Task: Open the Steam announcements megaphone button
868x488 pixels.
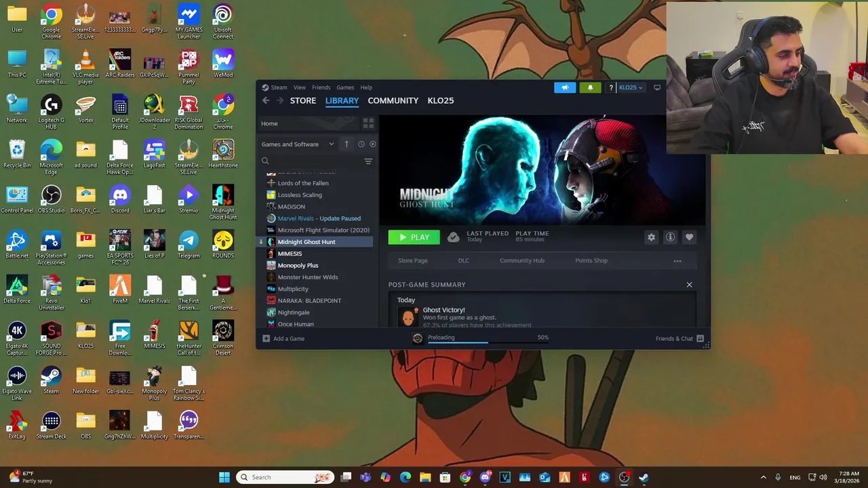Action: click(564, 87)
